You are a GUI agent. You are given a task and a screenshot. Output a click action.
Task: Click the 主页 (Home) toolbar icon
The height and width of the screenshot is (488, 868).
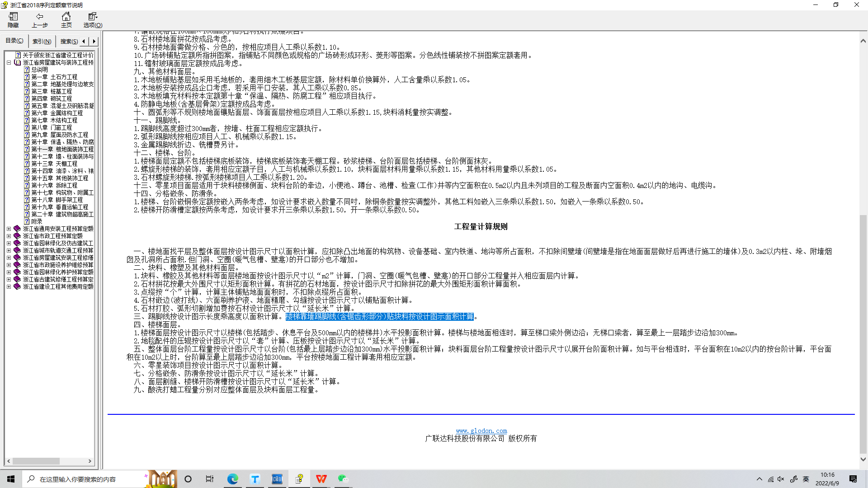tap(66, 20)
